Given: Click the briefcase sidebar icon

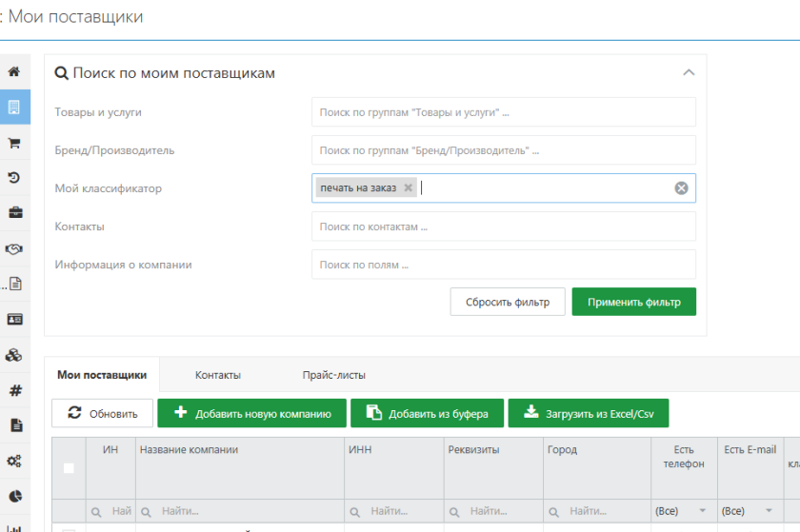Looking at the screenshot, I should [x=14, y=213].
